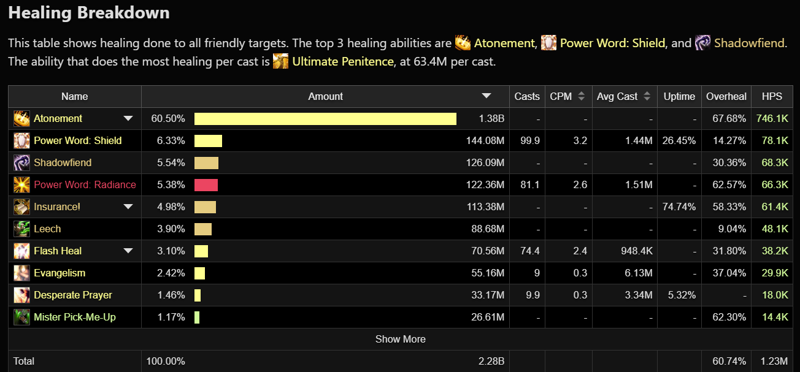Click the Power Word: Radiance spell icon
The width and height of the screenshot is (800, 372).
(21, 185)
